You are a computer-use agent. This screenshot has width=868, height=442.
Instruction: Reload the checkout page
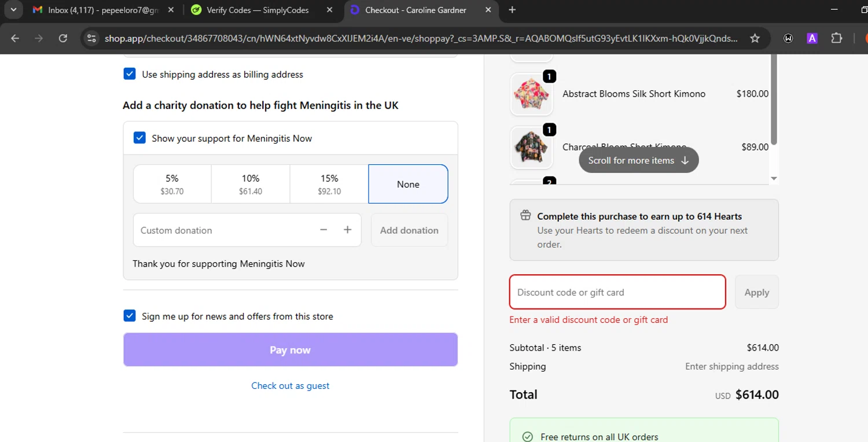[62, 38]
